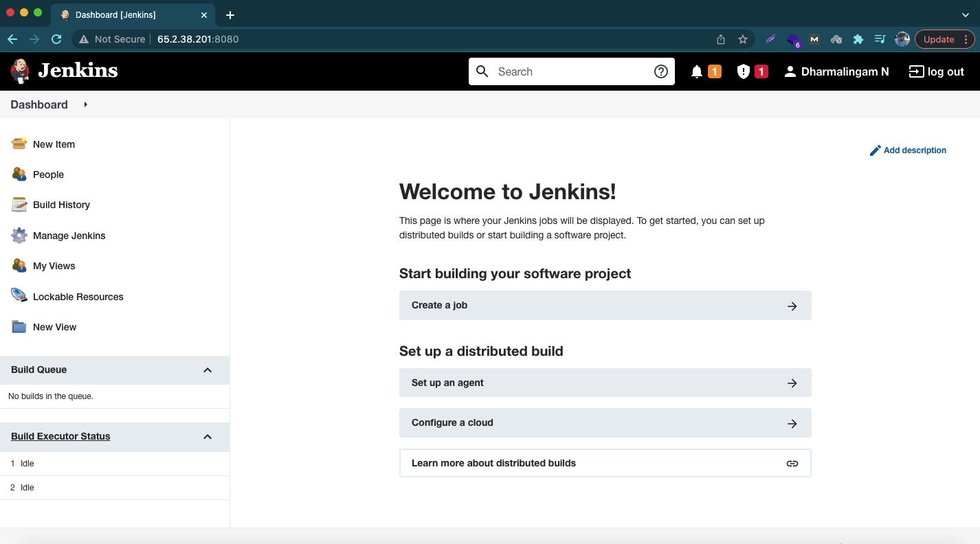
Task: Click the New View folder icon
Action: click(x=19, y=327)
